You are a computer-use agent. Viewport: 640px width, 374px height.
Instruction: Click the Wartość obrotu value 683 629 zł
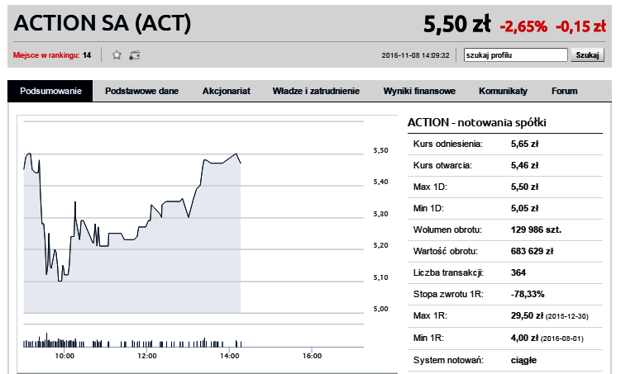(x=532, y=251)
